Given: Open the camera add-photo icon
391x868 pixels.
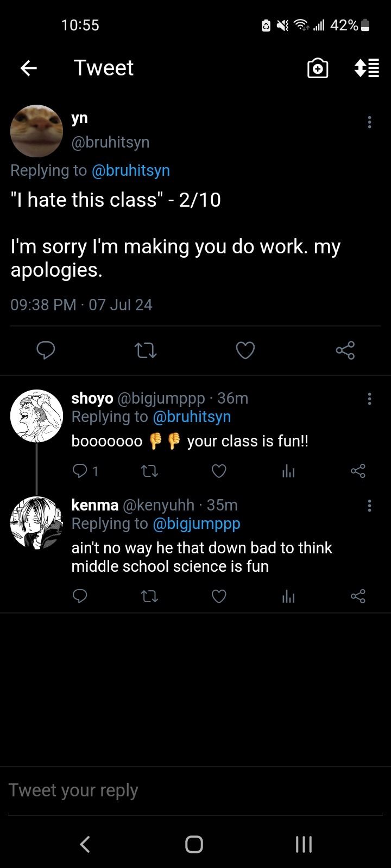Looking at the screenshot, I should (x=318, y=68).
